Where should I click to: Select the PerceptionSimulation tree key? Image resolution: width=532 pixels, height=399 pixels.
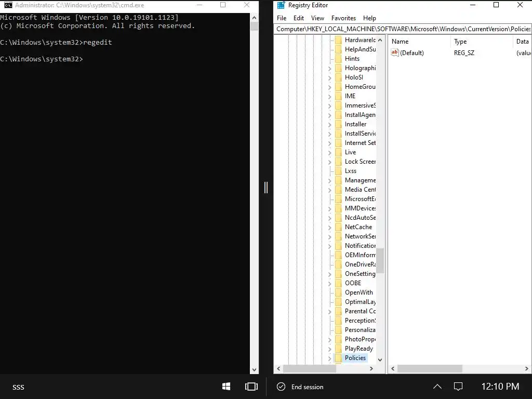pos(360,320)
